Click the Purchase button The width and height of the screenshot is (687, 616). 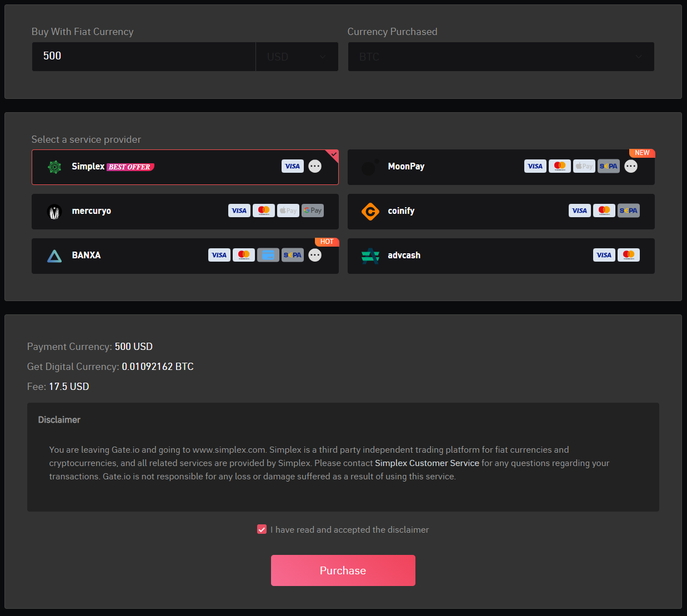pos(343,570)
